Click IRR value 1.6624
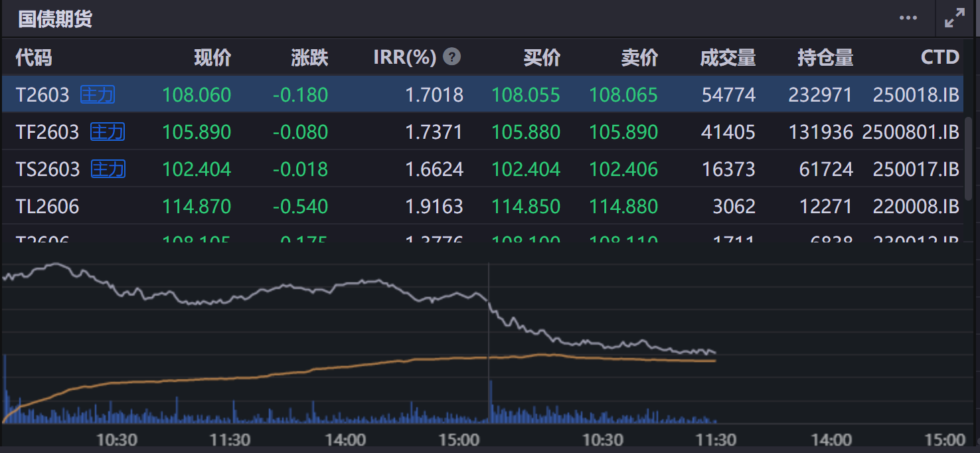The image size is (980, 453). pyautogui.click(x=434, y=169)
